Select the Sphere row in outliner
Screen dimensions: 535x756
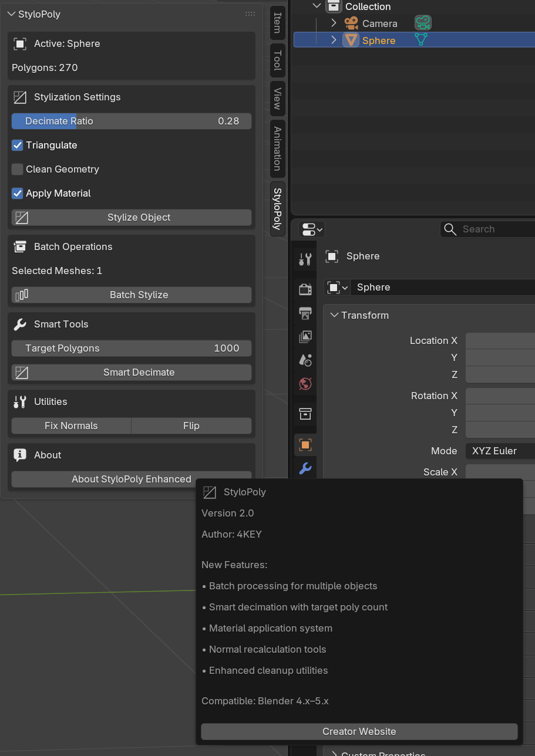[414, 41]
